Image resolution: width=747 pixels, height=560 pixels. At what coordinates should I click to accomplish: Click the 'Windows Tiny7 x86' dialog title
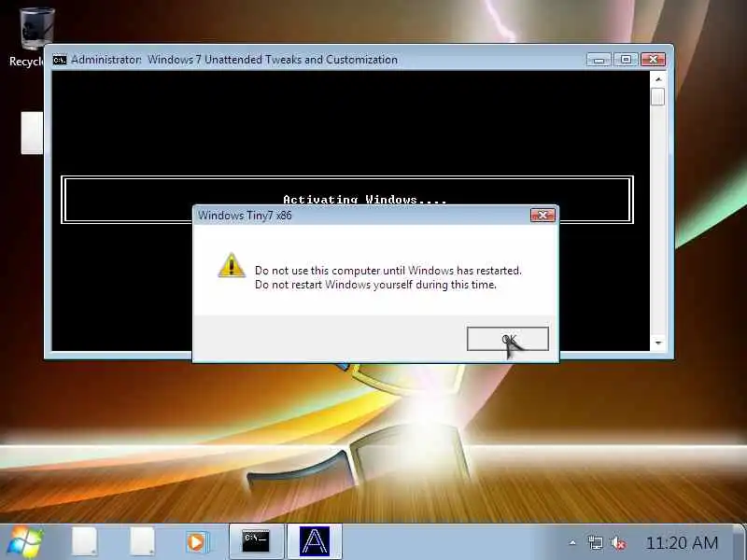pos(245,216)
